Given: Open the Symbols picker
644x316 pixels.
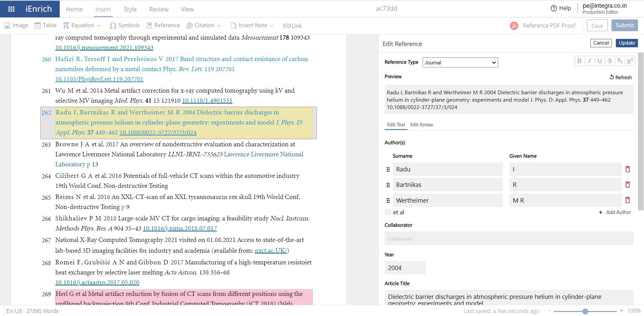Looking at the screenshot, I should [x=125, y=25].
